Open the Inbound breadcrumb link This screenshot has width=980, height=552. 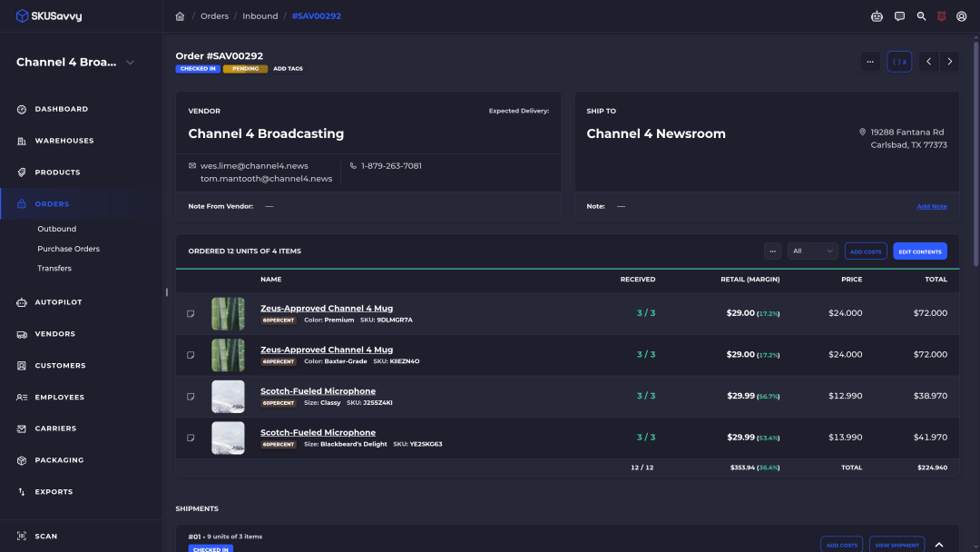point(260,16)
